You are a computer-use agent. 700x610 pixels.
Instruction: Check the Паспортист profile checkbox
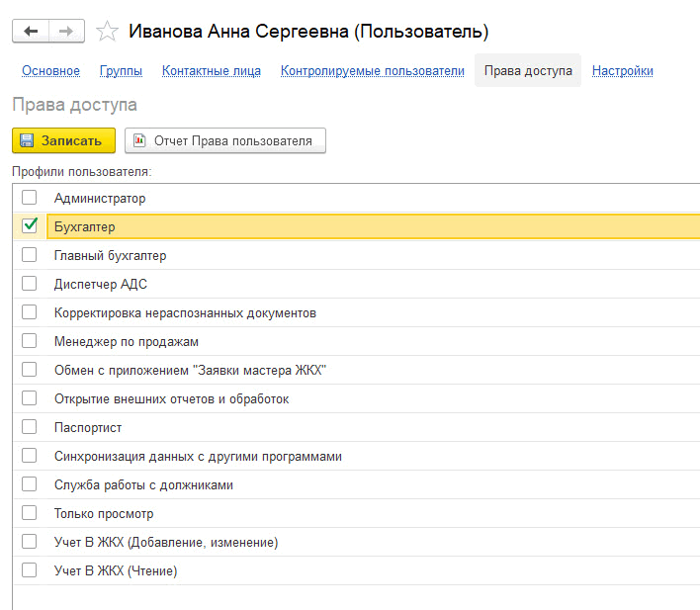point(30,427)
